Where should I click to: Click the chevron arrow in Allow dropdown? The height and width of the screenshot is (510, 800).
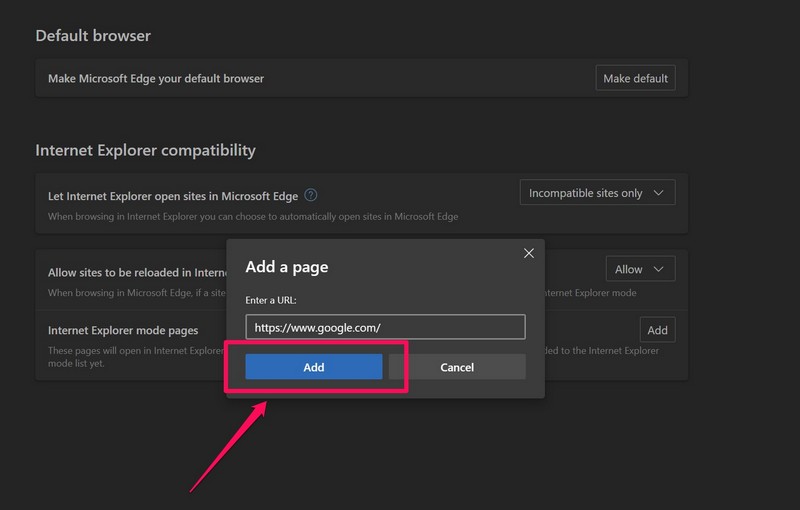tap(659, 269)
